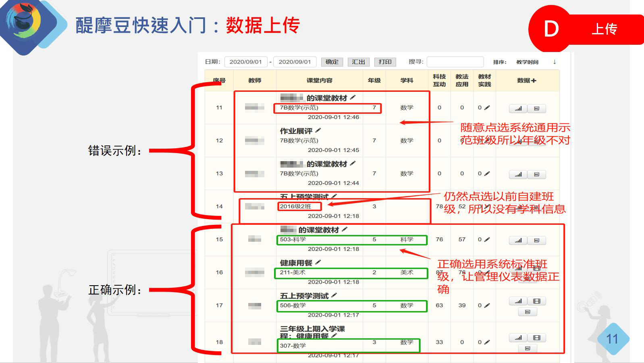
Task: Open the end date picker field
Action: tap(295, 62)
